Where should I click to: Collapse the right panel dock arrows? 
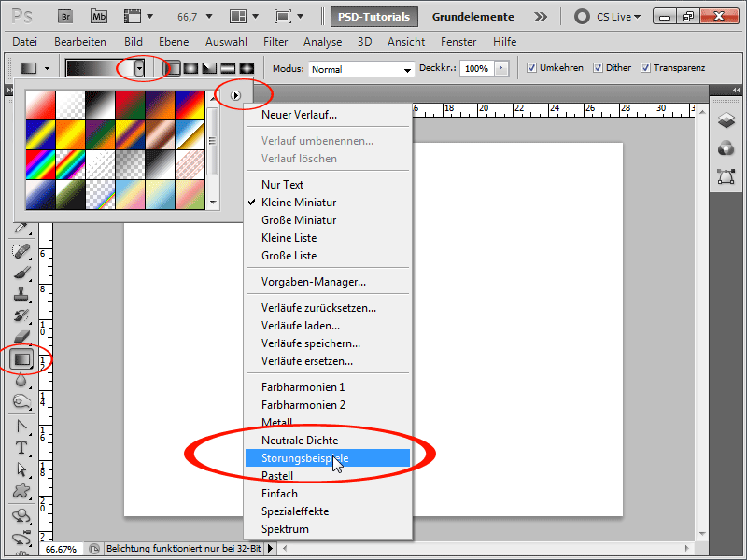coord(736,90)
